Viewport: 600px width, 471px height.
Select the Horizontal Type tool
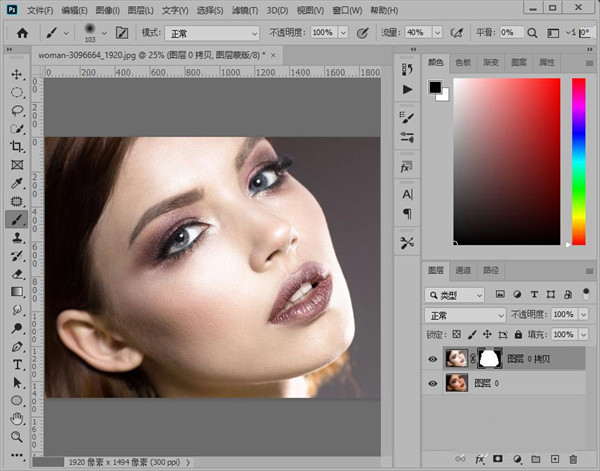pyautogui.click(x=17, y=364)
